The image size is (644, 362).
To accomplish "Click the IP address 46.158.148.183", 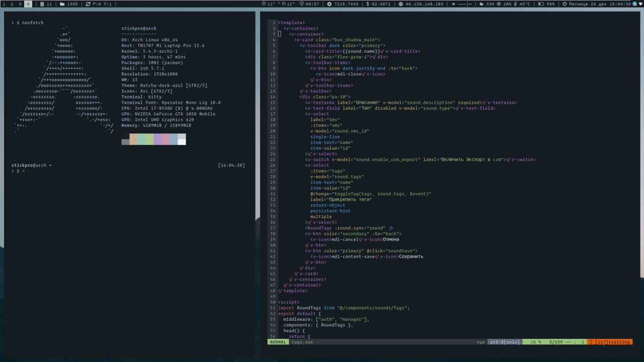I will point(424,4).
